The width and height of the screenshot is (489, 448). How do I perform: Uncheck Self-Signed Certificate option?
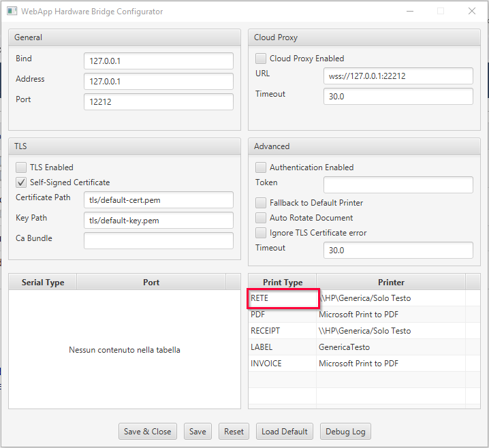(21, 182)
